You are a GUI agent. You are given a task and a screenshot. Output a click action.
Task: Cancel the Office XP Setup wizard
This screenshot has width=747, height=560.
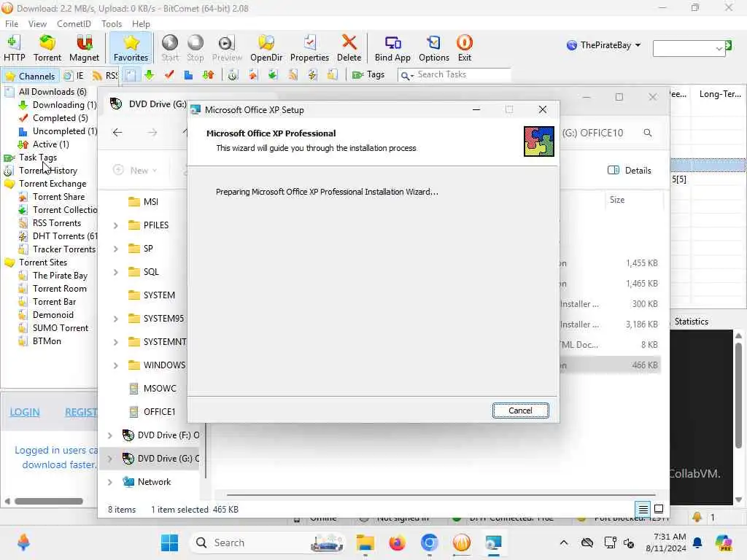[x=520, y=411]
